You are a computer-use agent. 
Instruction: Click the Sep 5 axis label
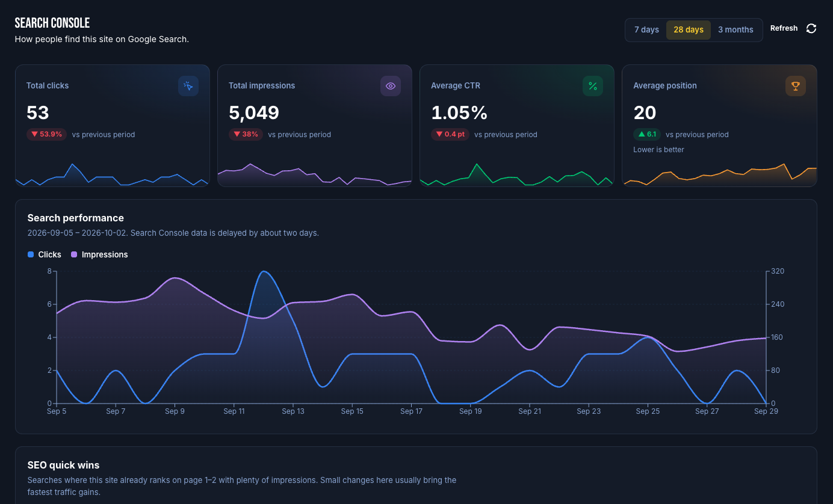click(57, 412)
